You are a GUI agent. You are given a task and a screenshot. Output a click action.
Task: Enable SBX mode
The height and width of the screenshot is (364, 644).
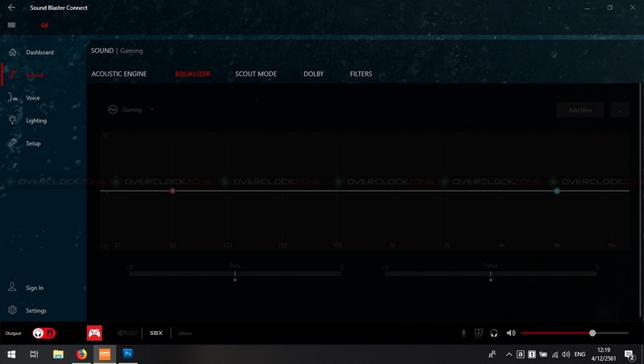pyautogui.click(x=156, y=333)
